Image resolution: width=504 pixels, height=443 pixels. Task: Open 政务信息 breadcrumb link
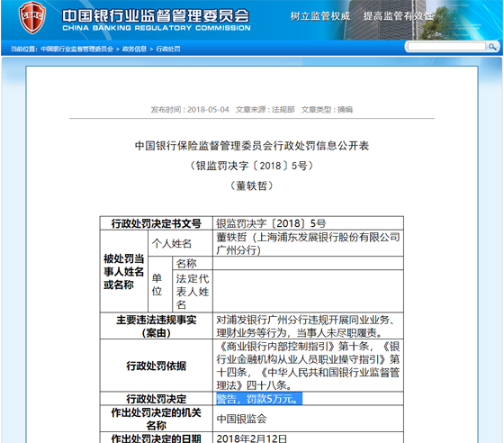134,49
